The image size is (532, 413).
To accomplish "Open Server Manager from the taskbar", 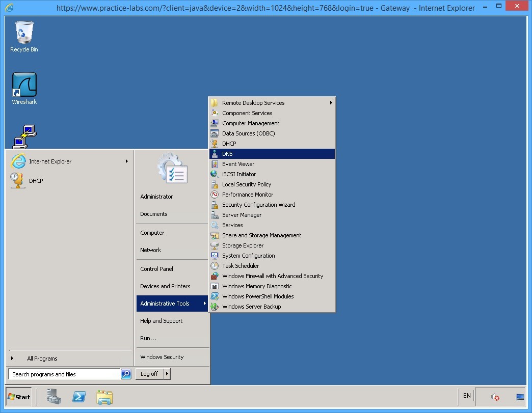I will click(x=54, y=397).
